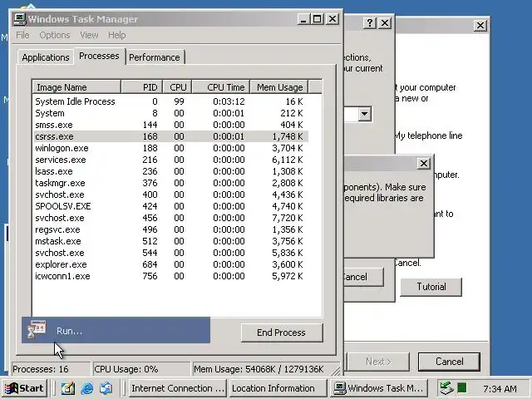
Task: Open the View menu
Action: pyautogui.click(x=89, y=35)
